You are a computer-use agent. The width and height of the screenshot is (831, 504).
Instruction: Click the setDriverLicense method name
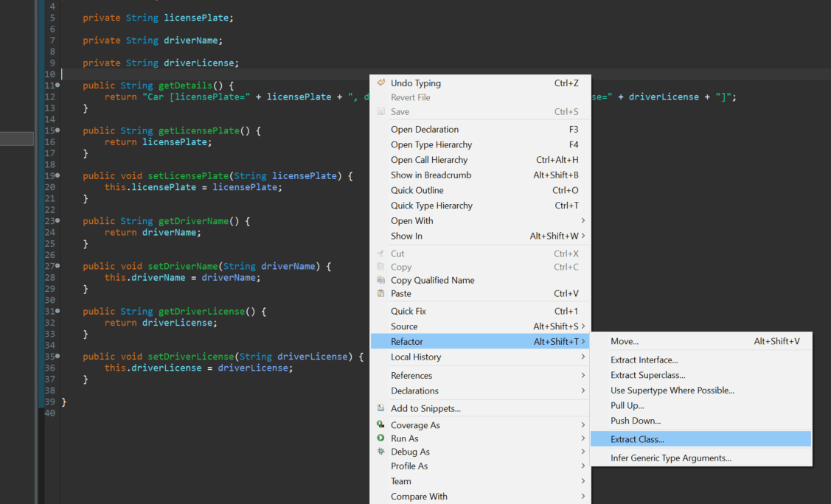(x=191, y=357)
